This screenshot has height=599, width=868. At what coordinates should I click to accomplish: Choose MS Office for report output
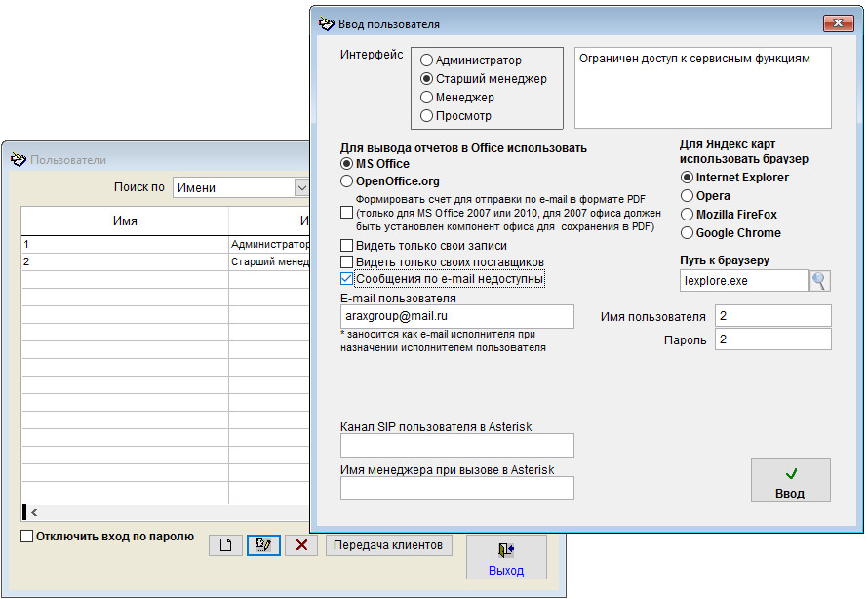point(346,163)
